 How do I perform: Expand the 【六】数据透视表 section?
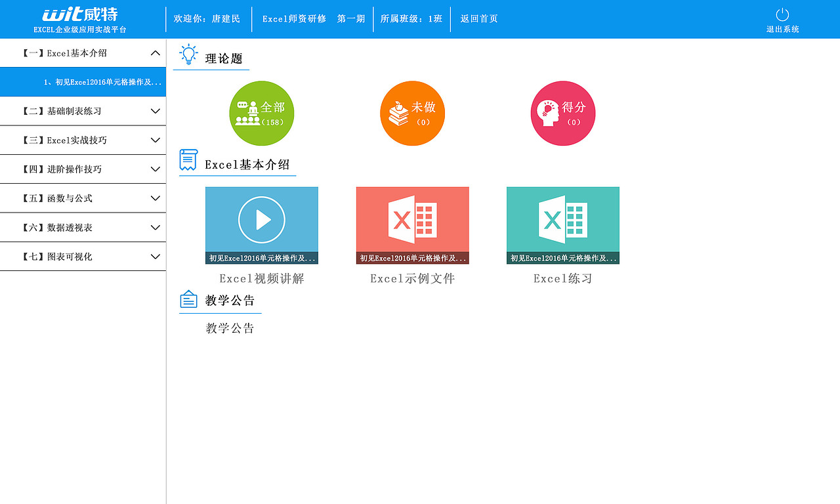coord(83,227)
